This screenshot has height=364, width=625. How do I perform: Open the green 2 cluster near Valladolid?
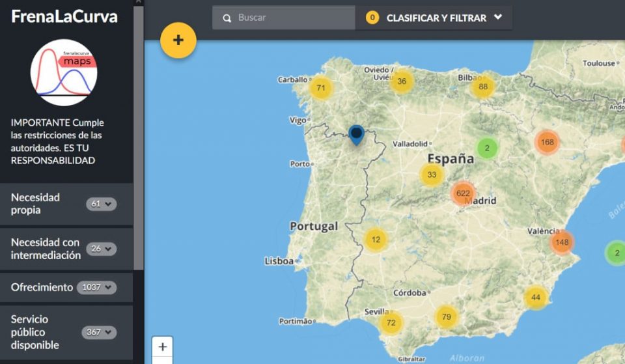tap(487, 148)
